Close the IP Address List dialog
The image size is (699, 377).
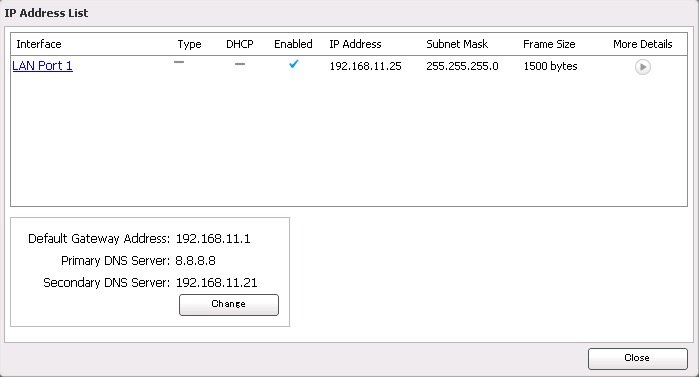(637, 358)
